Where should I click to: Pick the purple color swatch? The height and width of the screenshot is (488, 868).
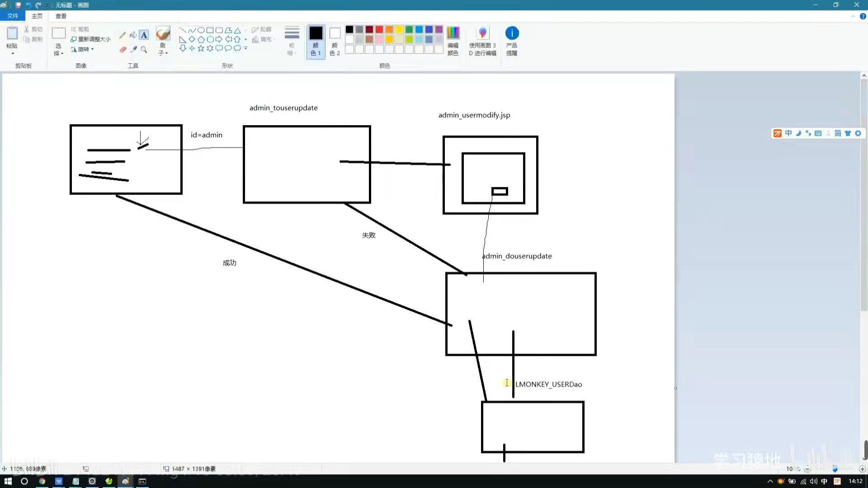coord(439,29)
